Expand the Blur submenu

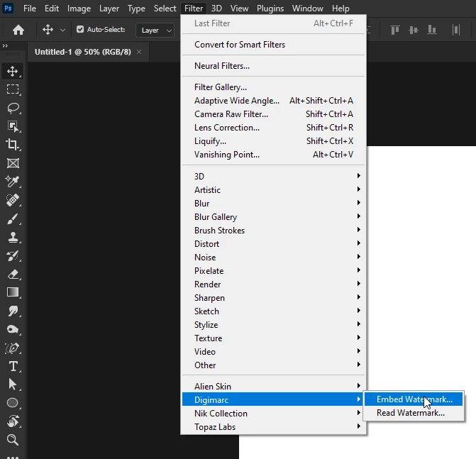tap(273, 203)
